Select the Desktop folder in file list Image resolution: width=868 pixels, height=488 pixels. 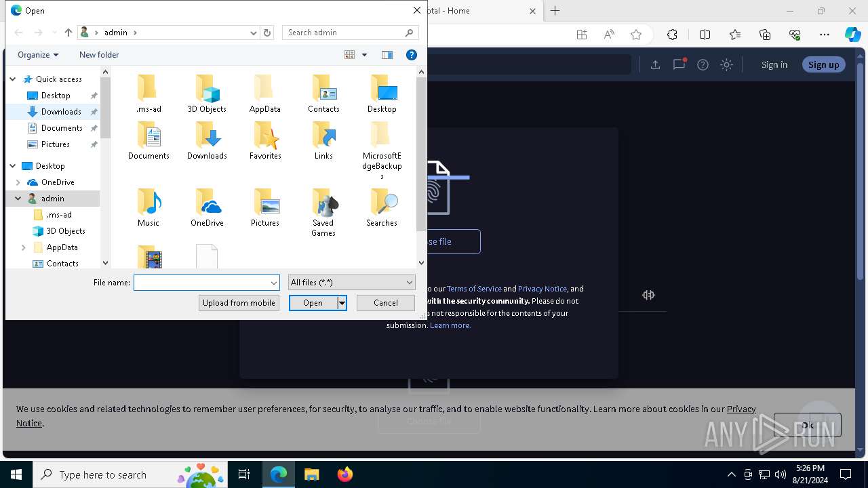pos(382,94)
